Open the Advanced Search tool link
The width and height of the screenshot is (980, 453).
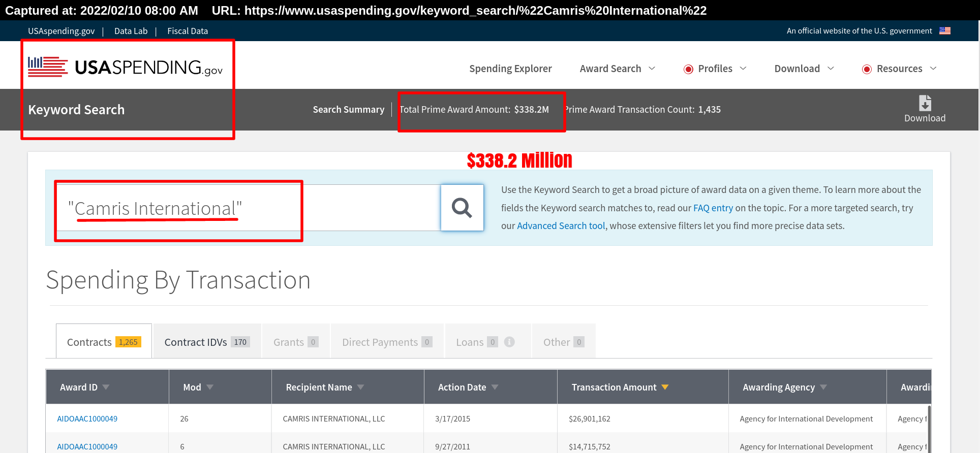561,225
